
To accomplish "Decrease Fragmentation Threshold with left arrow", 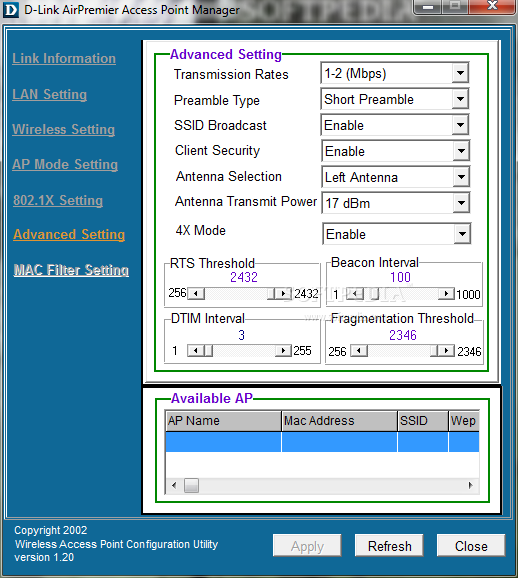I will pos(359,351).
